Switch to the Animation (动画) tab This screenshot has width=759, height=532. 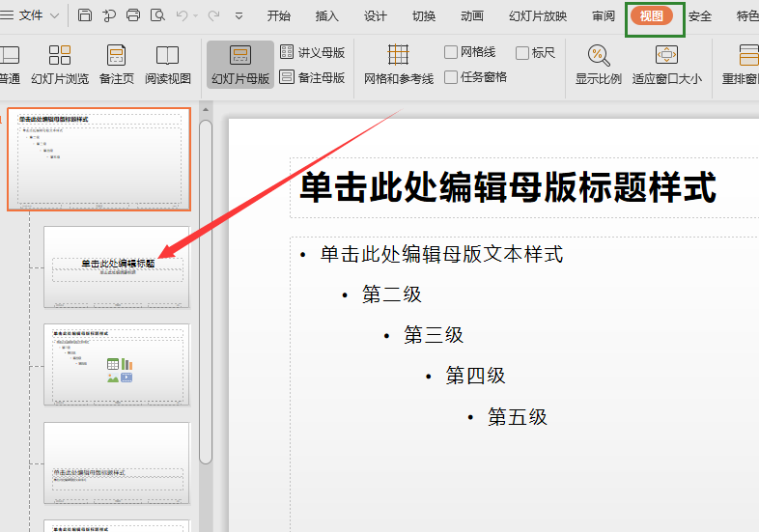pyautogui.click(x=472, y=15)
